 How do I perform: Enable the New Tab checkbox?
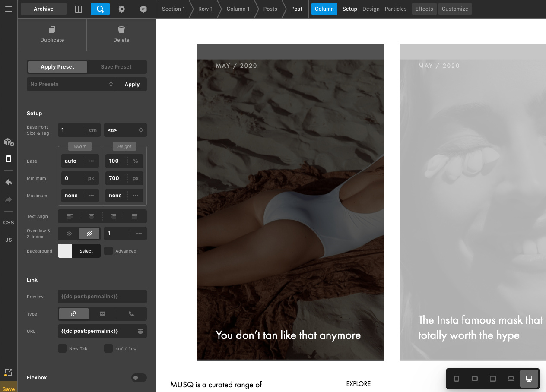[x=62, y=348]
